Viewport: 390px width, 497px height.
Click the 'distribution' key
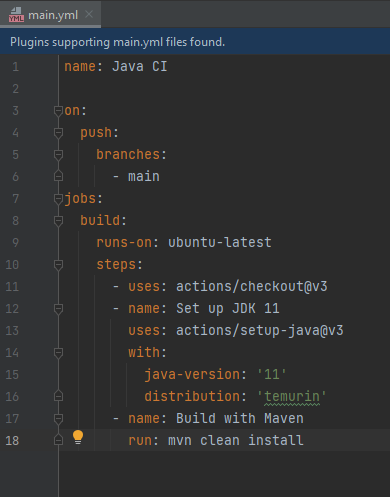pyautogui.click(x=192, y=396)
